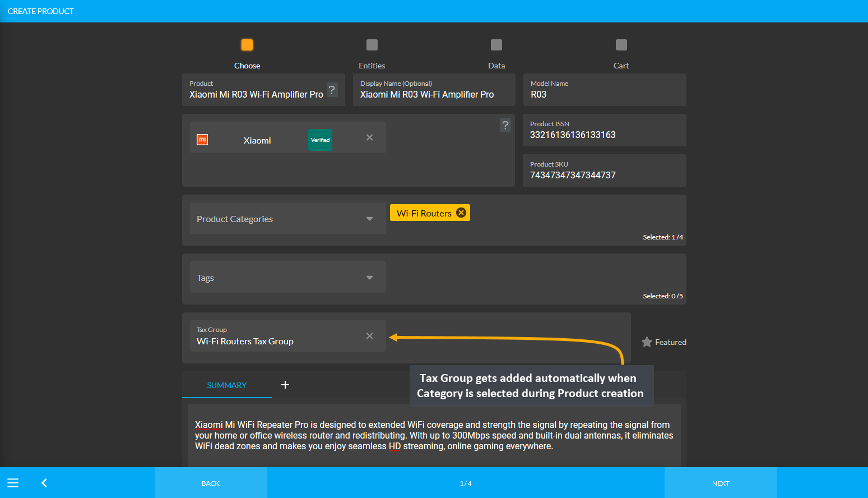The width and height of the screenshot is (868, 498).
Task: Click the Wi-Fi Routers category chip label
Action: click(x=424, y=213)
